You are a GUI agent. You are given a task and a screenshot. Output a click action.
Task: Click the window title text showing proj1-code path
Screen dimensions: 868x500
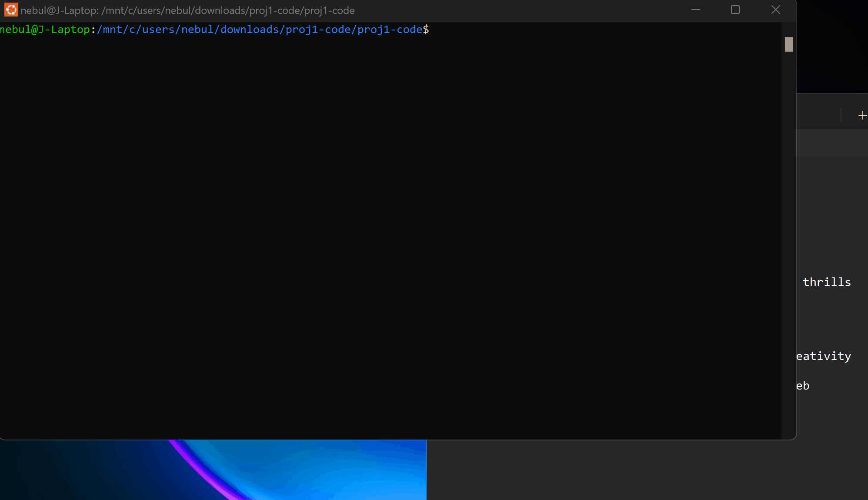coord(187,10)
